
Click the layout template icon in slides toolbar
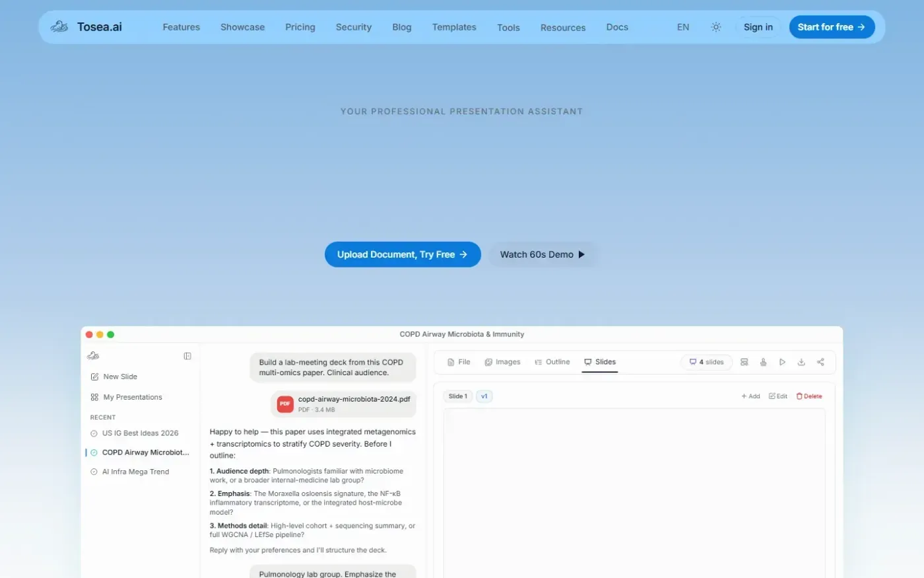744,362
